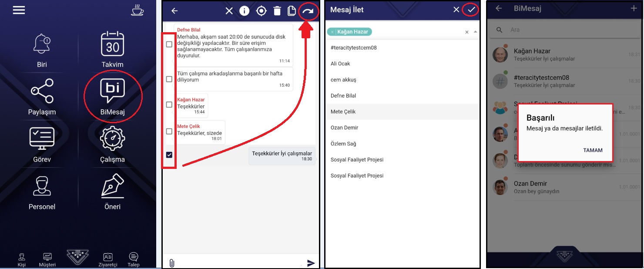Click TAMAM in the Başarılı dialog
The height and width of the screenshot is (269, 644).
click(593, 150)
